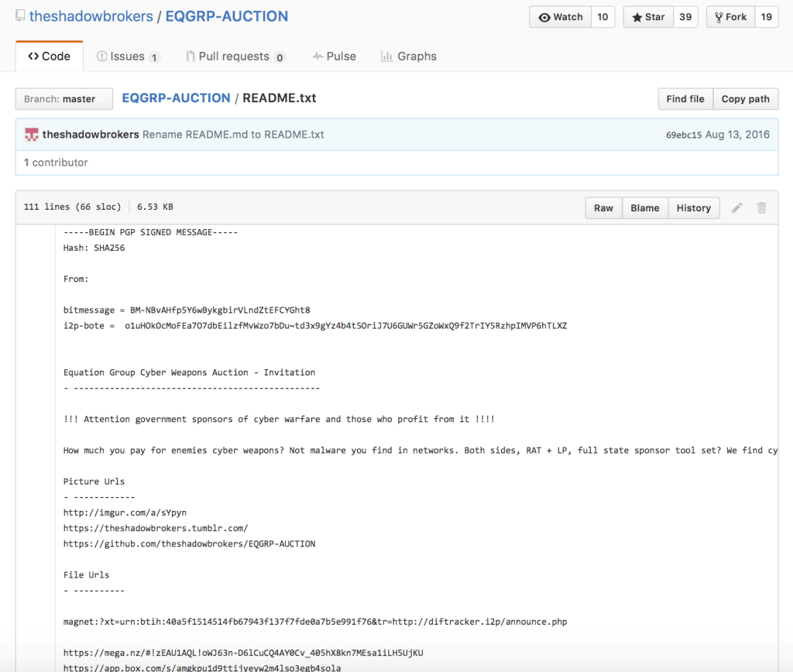
Task: Click the theshadowbrokers avatar image
Action: [x=32, y=135]
